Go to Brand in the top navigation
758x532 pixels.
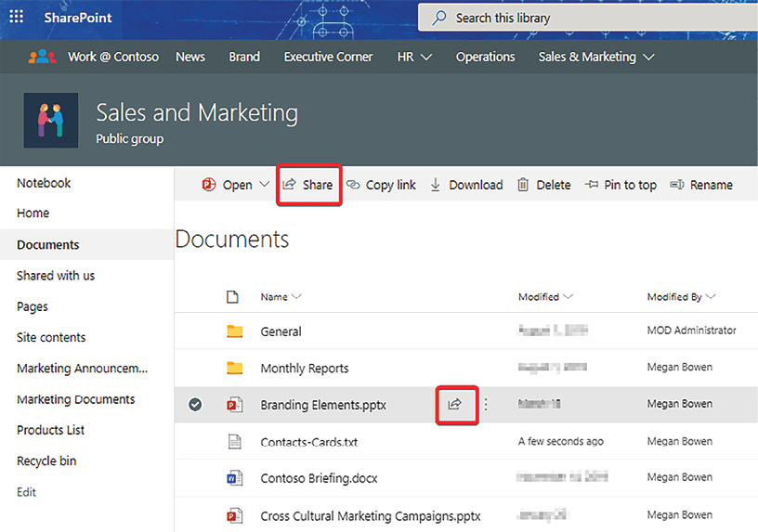[x=244, y=57]
